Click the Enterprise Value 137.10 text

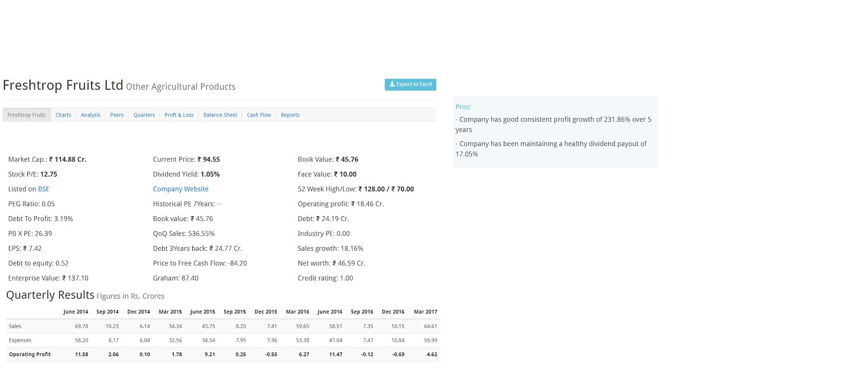[48, 278]
